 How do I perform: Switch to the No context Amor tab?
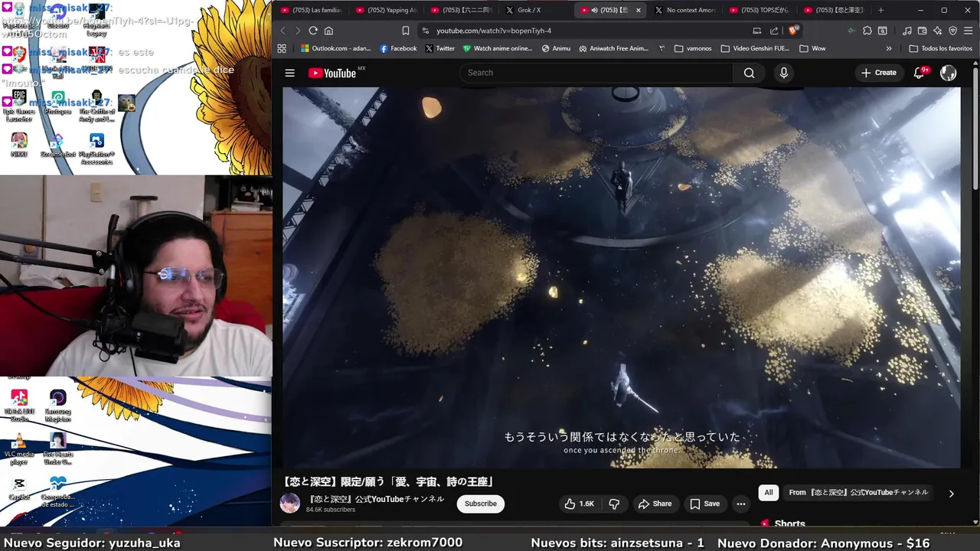point(685,10)
